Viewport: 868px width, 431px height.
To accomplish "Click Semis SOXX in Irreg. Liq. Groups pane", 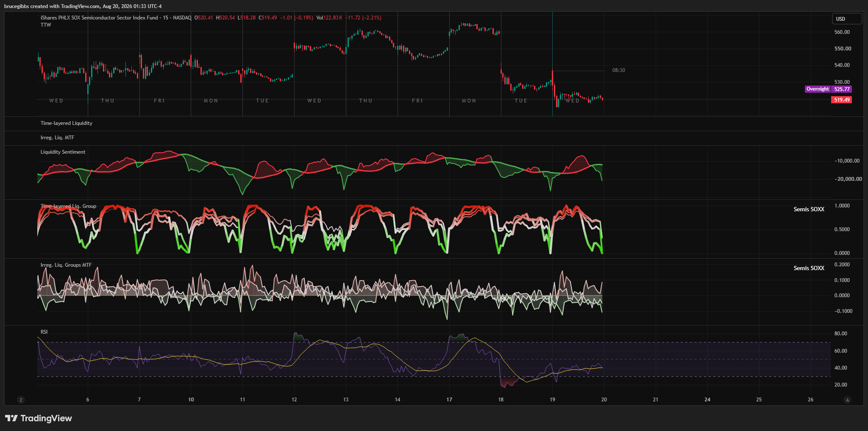I will click(x=809, y=268).
